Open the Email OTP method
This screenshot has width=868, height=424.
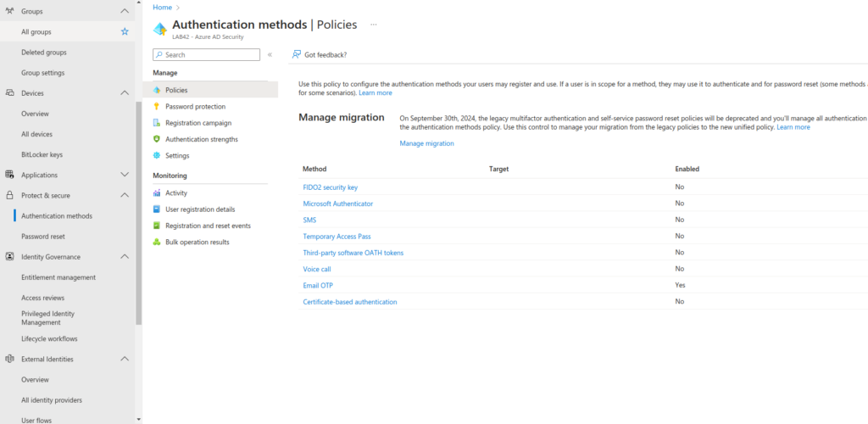pyautogui.click(x=318, y=286)
